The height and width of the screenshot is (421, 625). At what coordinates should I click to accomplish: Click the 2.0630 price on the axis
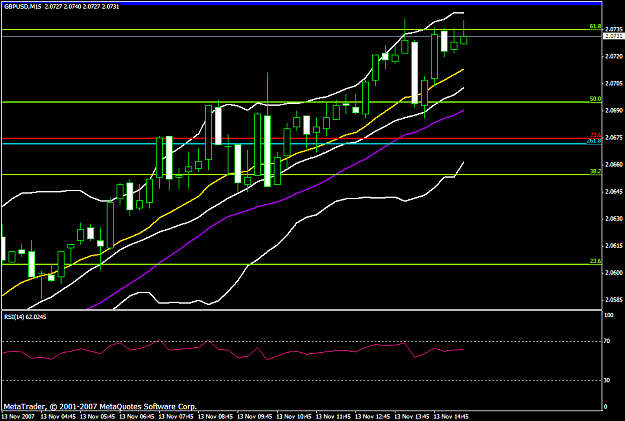[614, 219]
